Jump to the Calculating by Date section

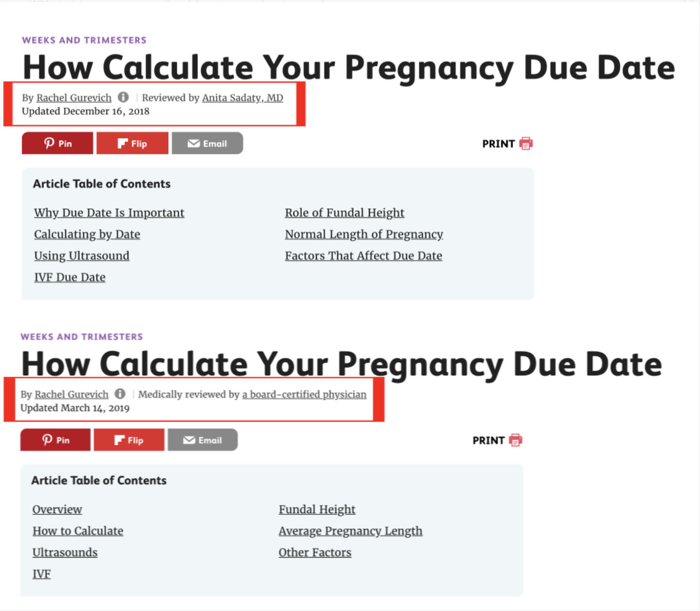tap(87, 234)
